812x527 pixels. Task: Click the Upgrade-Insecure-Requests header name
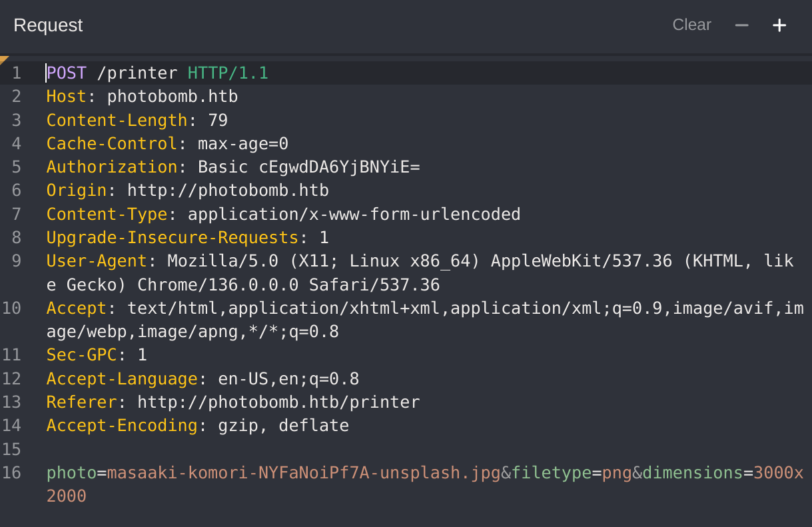(173, 237)
